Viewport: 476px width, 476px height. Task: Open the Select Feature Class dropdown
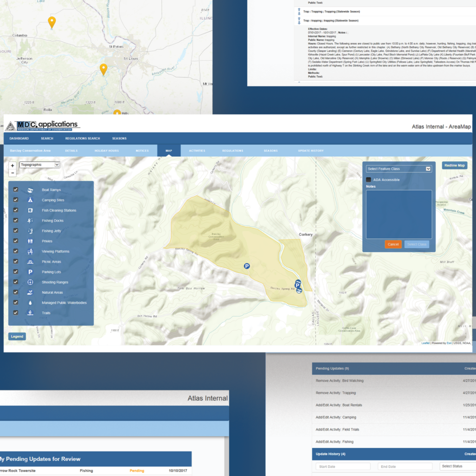click(x=398, y=168)
